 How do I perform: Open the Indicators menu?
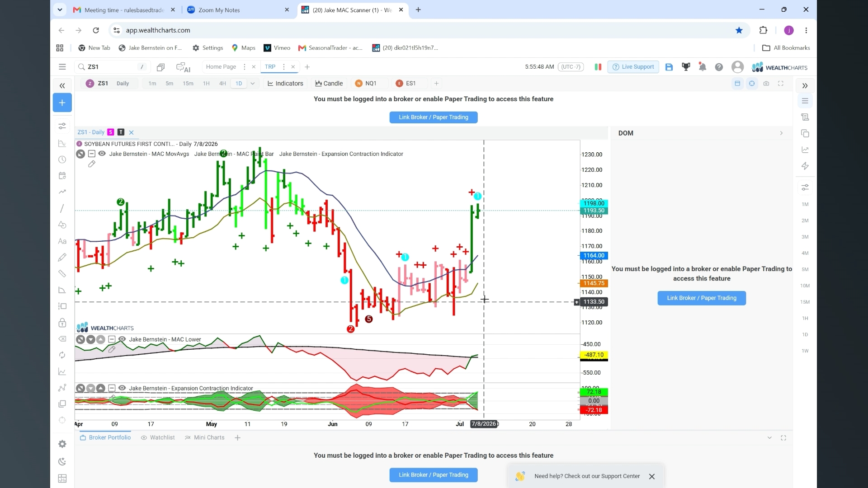pyautogui.click(x=285, y=84)
